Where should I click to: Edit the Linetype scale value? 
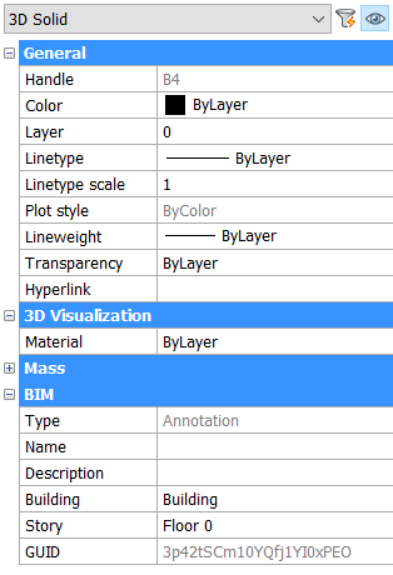275,184
